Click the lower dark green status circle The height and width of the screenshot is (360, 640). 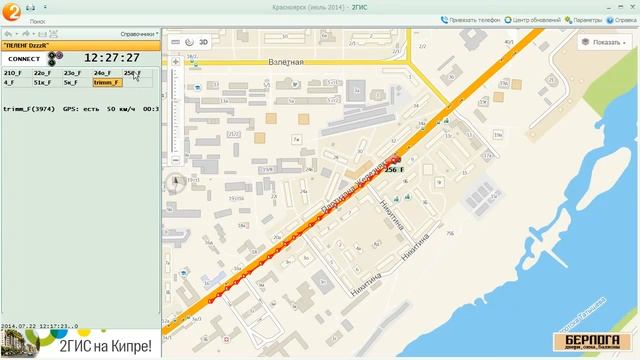(52, 62)
